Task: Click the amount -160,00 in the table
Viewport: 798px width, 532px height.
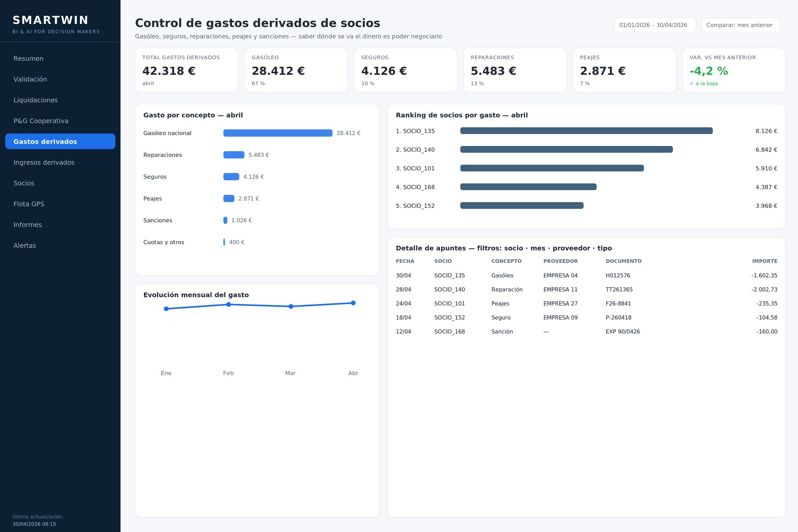Action: point(767,331)
